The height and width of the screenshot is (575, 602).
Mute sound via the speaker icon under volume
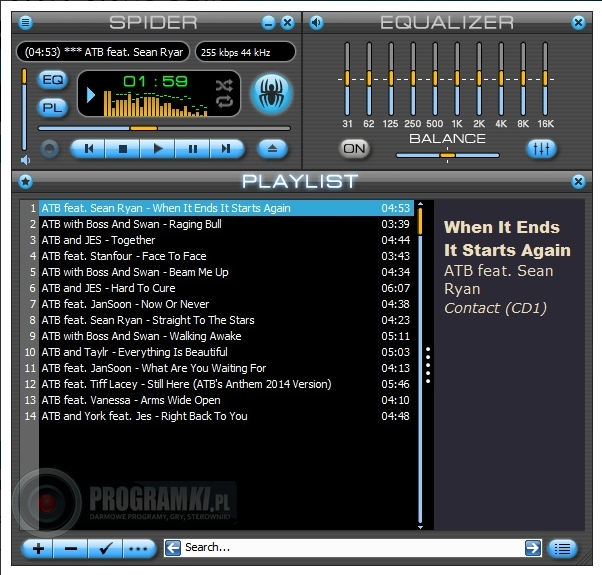pos(25,160)
